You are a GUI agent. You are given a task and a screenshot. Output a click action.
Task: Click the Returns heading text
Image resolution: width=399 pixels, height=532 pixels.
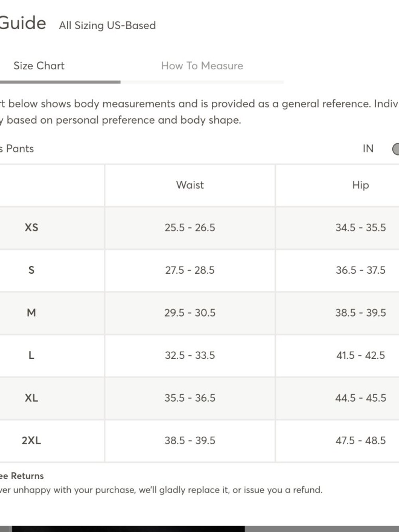click(27, 476)
